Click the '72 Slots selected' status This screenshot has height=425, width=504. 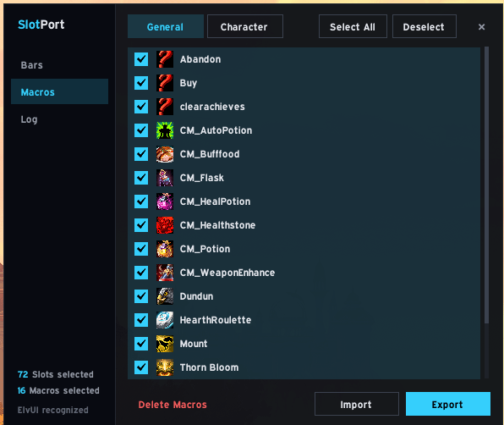pyautogui.click(x=56, y=374)
